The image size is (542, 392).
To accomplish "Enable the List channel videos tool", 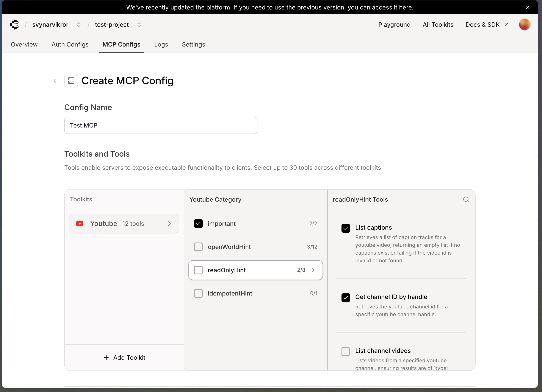I will coord(346,351).
